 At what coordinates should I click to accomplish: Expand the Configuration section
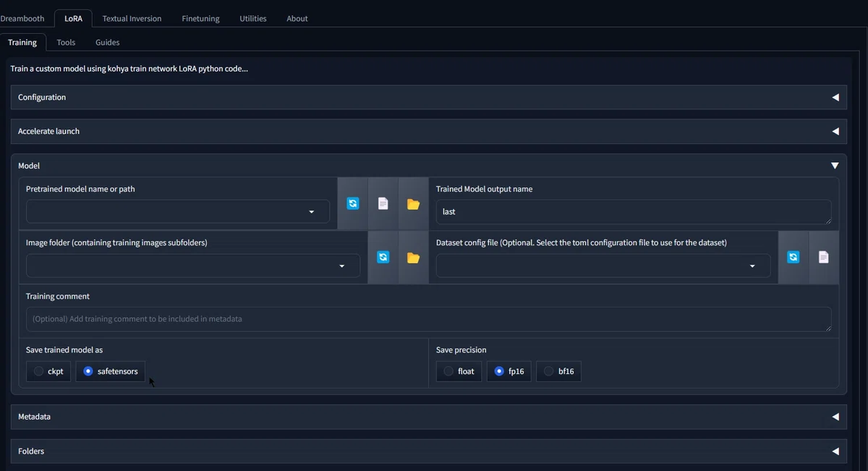[428, 97]
